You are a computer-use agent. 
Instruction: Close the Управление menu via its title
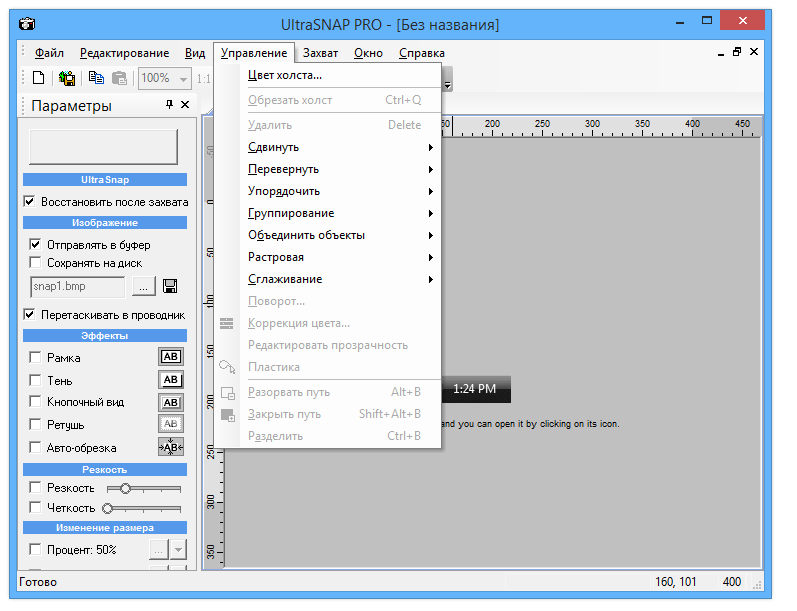pos(254,53)
